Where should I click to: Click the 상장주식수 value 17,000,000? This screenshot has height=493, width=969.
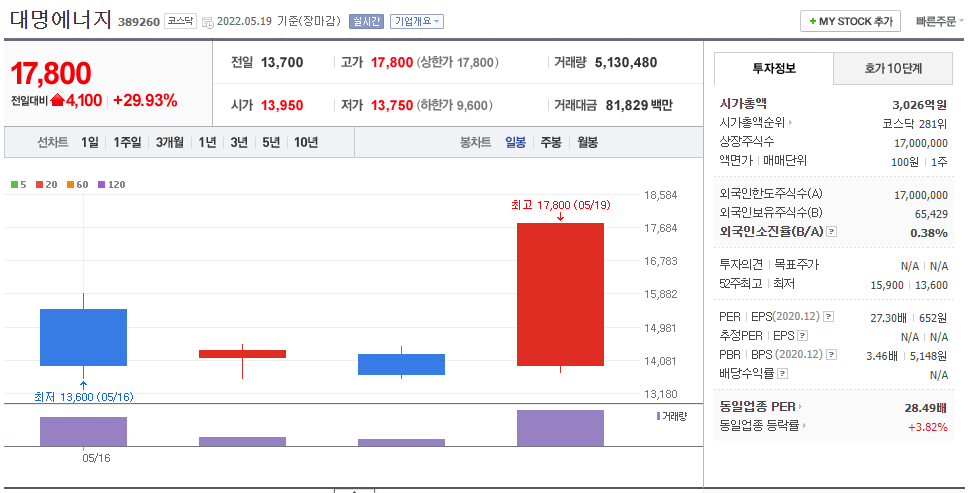click(x=921, y=143)
